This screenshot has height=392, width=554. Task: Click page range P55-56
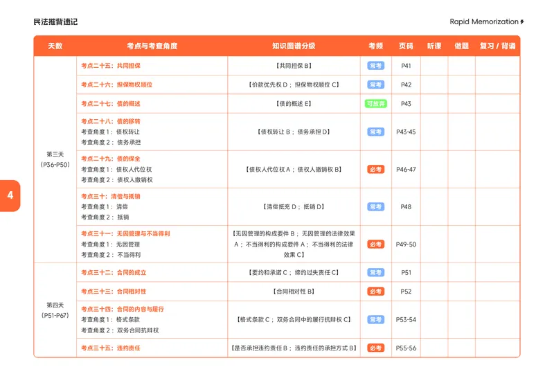tap(406, 348)
